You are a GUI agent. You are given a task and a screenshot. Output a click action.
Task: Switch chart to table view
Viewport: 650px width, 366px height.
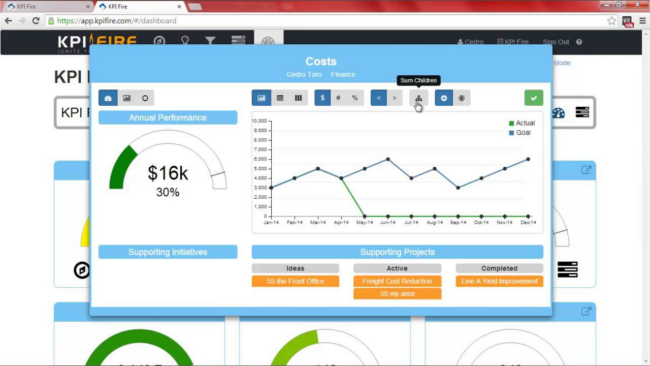tap(280, 98)
